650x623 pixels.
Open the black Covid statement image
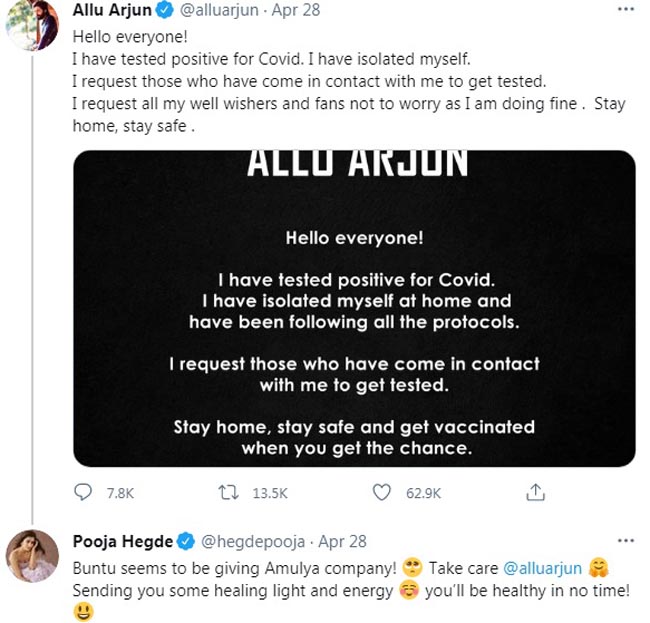pos(354,308)
